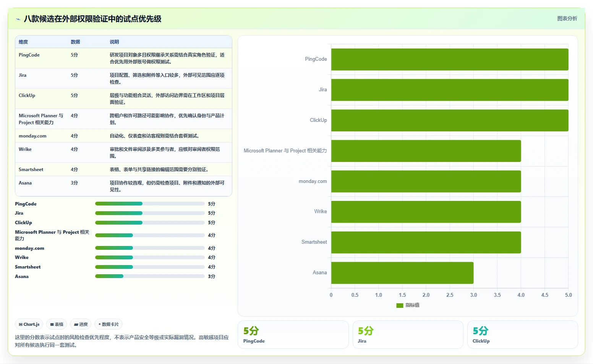This screenshot has height=364, width=593.
Task: Click the 维度 column header
Action: (23, 42)
